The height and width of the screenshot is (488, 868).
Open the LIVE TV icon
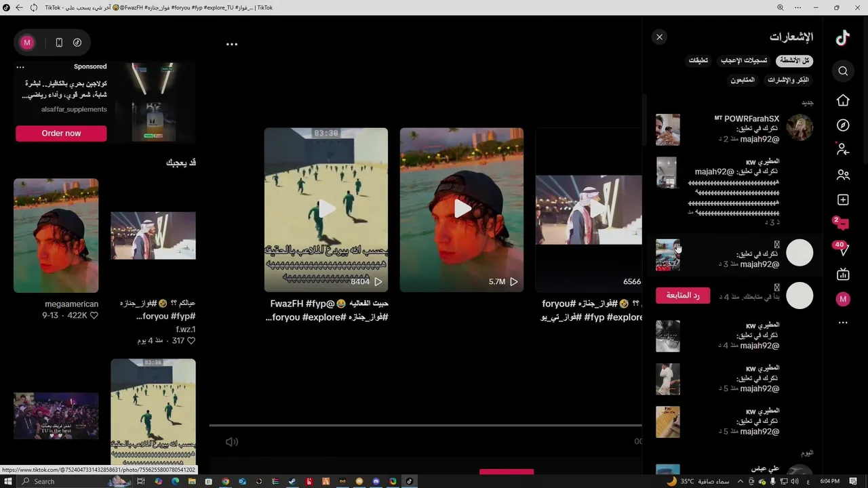coord(843,274)
